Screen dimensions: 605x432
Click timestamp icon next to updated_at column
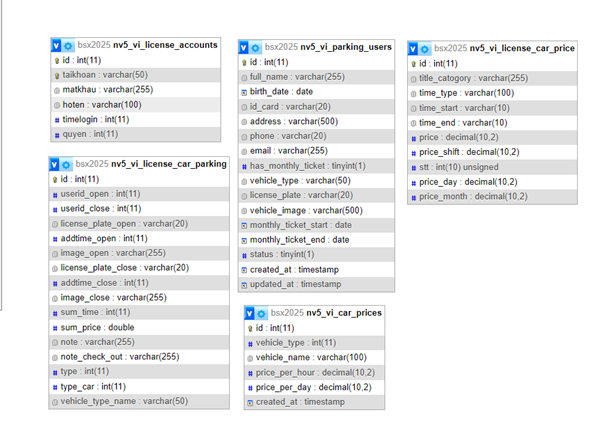click(x=244, y=285)
